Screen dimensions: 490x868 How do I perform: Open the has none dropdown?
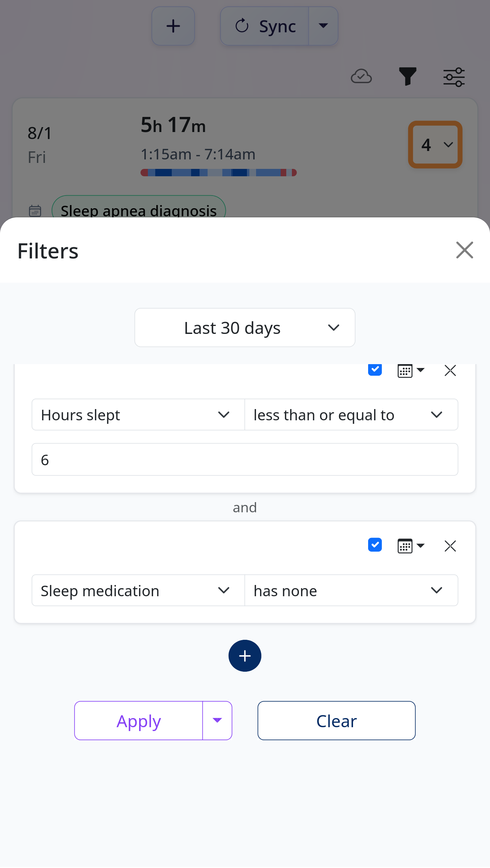(x=351, y=590)
